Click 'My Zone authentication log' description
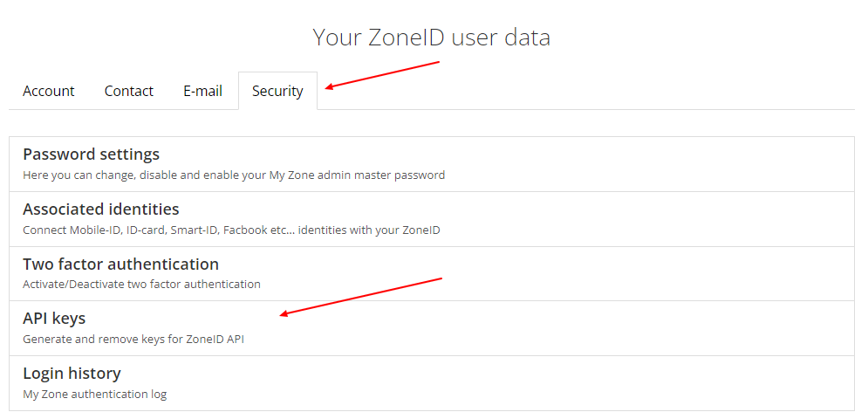The height and width of the screenshot is (419, 868). tap(94, 394)
